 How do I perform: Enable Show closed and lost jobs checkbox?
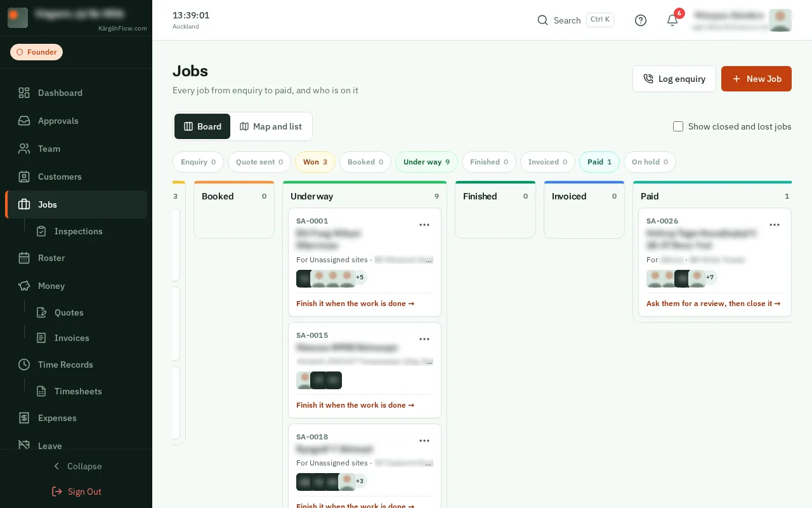[678, 126]
